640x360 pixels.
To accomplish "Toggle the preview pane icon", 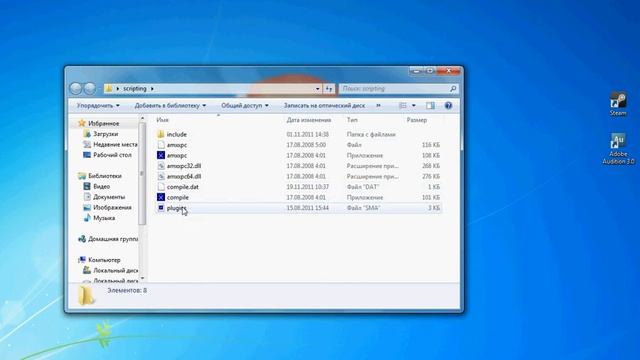I will click(430, 106).
